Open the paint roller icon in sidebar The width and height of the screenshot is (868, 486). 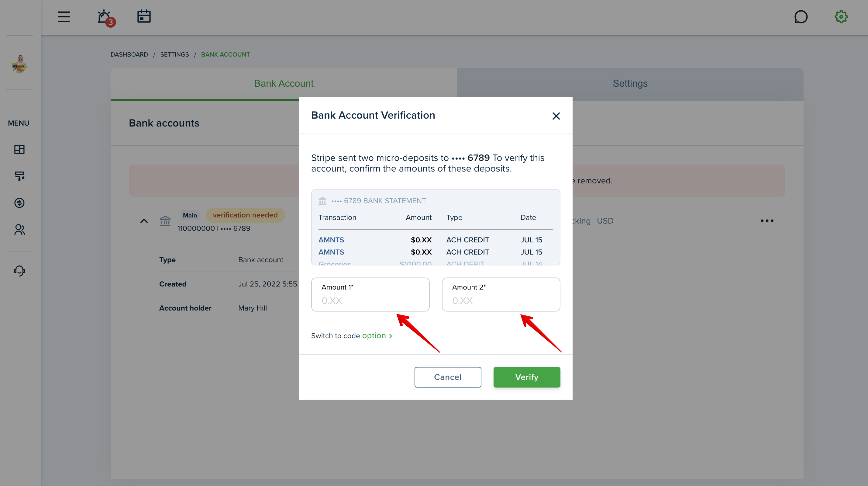tap(19, 176)
